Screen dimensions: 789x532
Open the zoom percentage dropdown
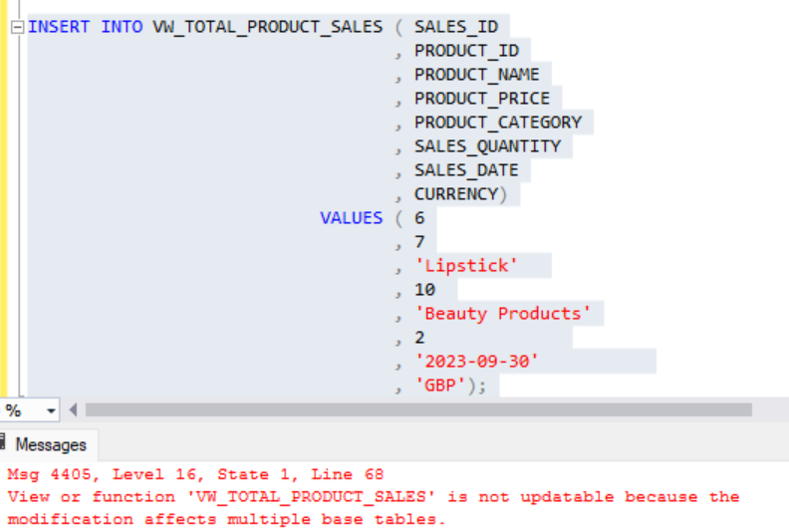pos(51,410)
